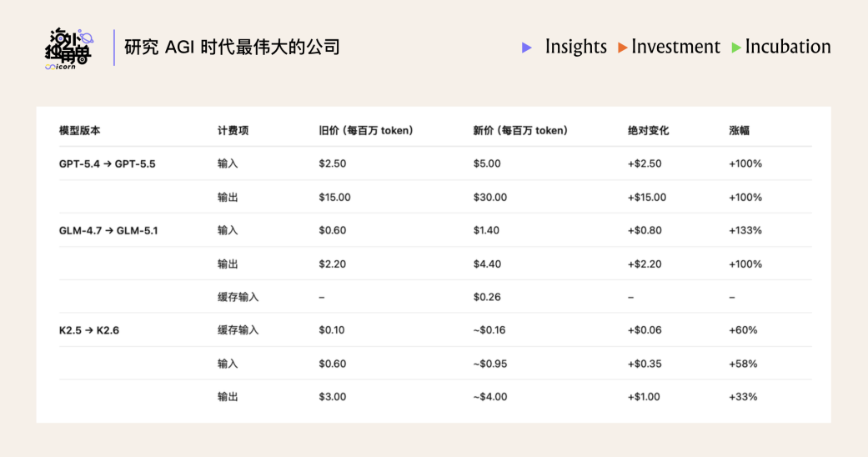Click the 涨幅 column header
Image resolution: width=868 pixels, height=457 pixels.
point(739,131)
